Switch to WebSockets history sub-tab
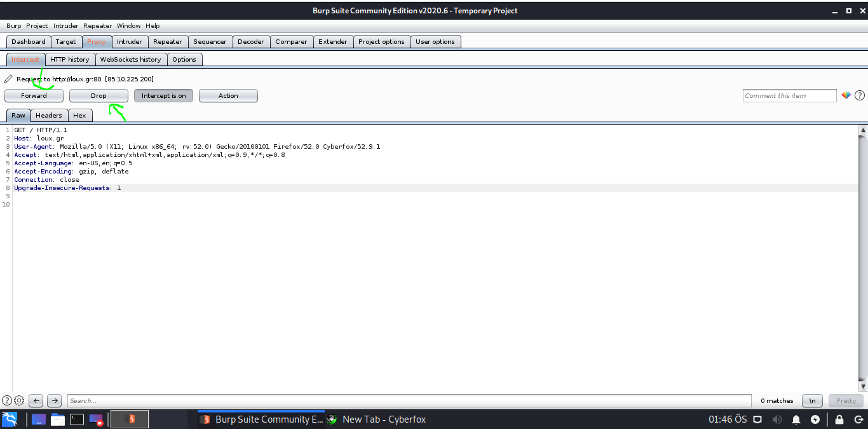The height and width of the screenshot is (429, 868). tap(131, 59)
